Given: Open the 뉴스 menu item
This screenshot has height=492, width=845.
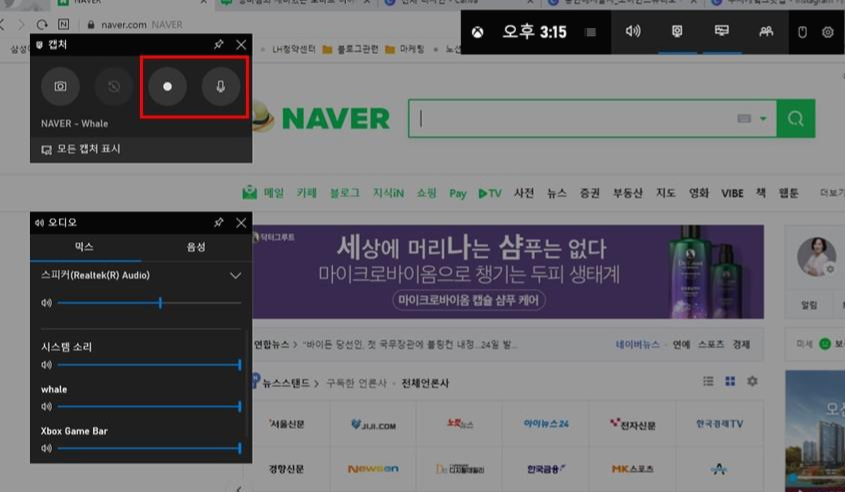Looking at the screenshot, I should tap(557, 192).
